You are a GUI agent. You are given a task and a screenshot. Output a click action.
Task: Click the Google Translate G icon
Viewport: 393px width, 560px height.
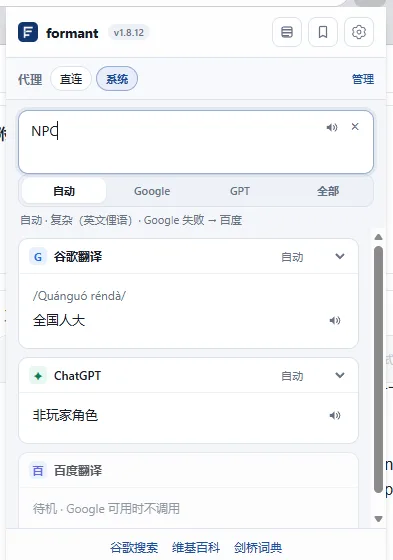click(38, 256)
